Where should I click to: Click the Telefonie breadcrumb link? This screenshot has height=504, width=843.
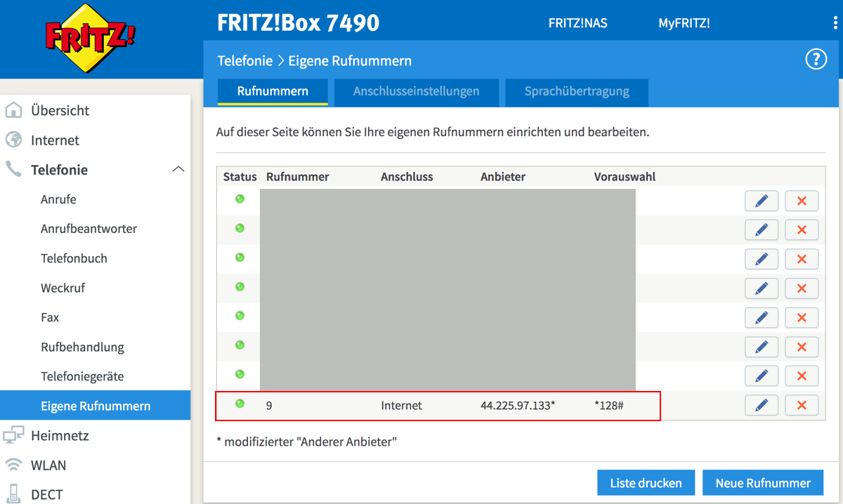[244, 60]
